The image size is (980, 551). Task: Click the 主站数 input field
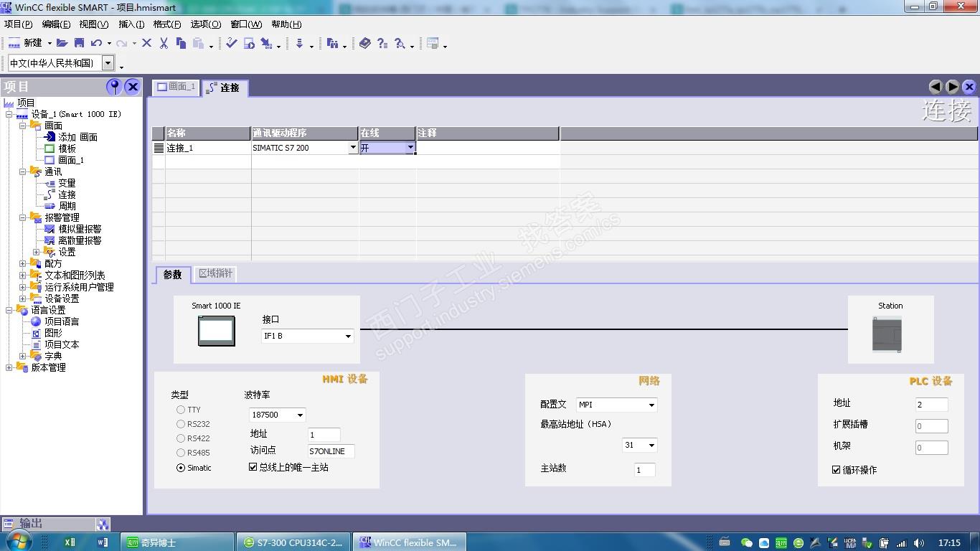(645, 470)
